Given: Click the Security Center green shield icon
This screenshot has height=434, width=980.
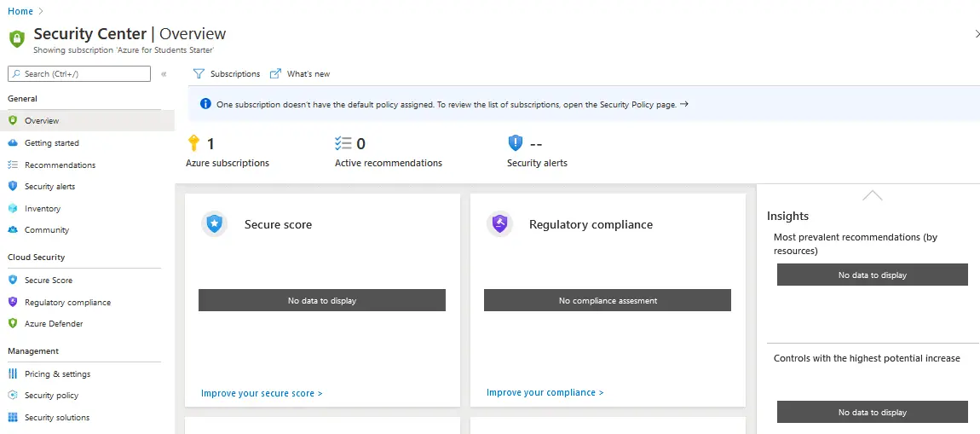Looking at the screenshot, I should coord(16,38).
